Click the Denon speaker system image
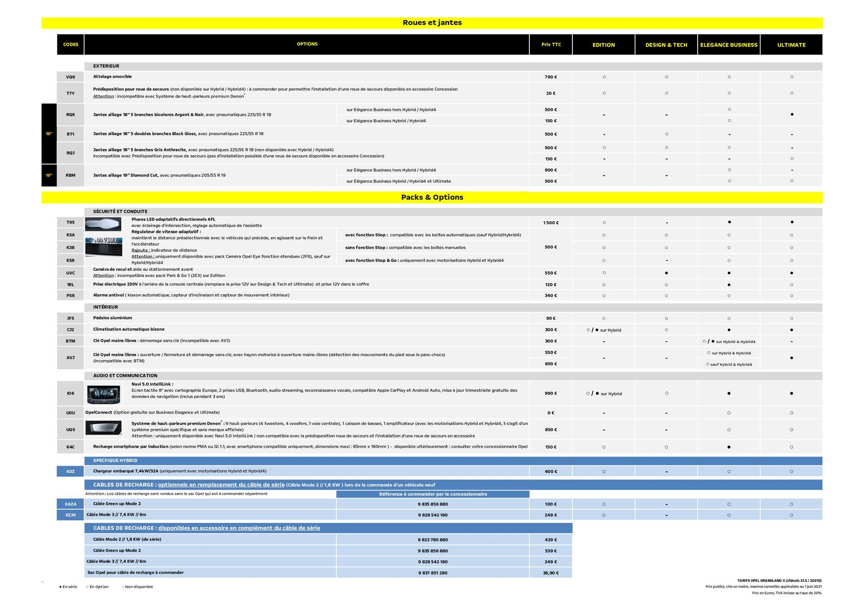 103,428
